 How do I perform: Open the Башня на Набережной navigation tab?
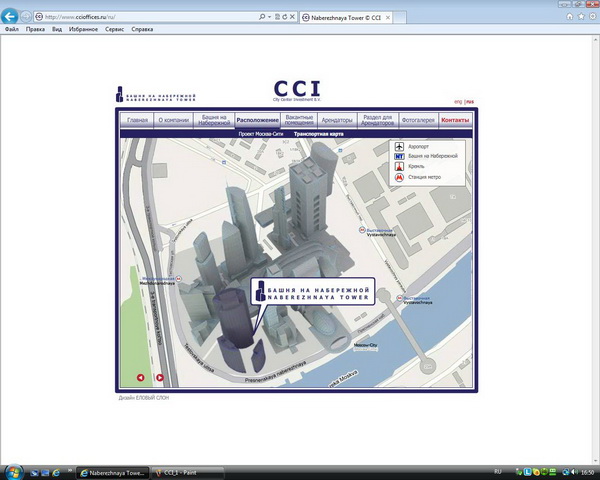point(214,120)
